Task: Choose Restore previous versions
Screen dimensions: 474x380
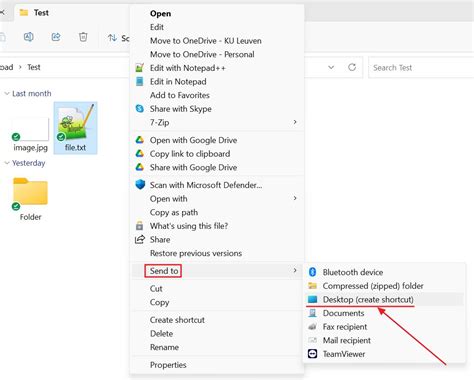Action: pos(196,253)
